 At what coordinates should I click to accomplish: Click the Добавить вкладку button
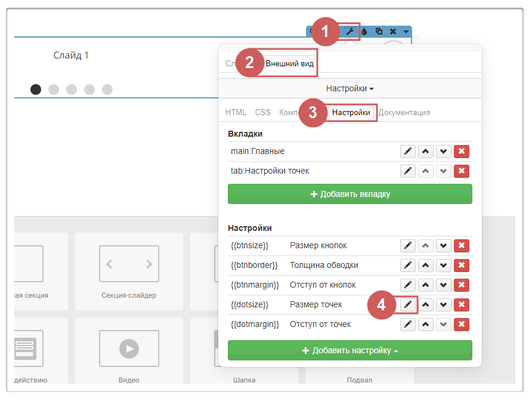350,194
